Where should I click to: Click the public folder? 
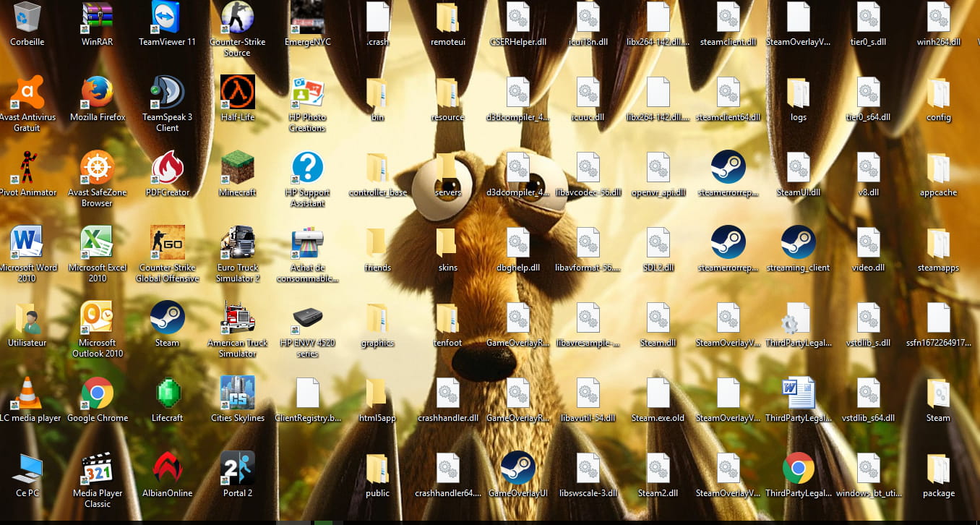(x=377, y=468)
